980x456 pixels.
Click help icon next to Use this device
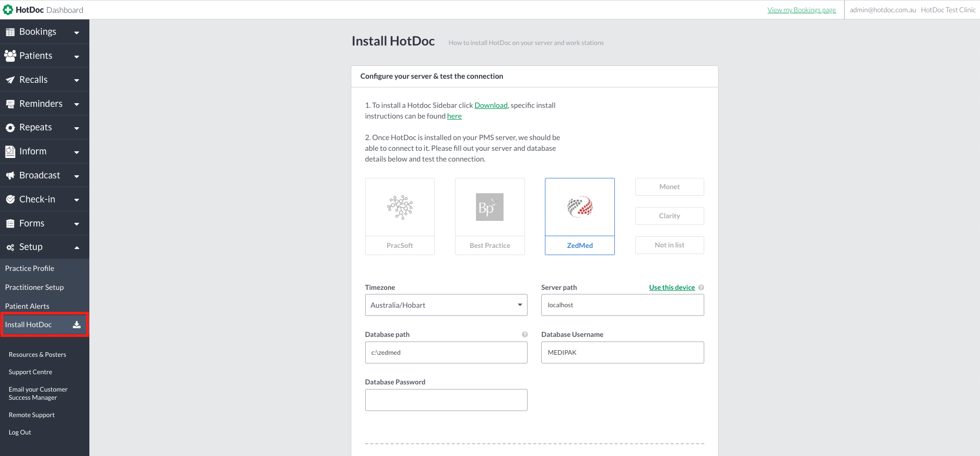pyautogui.click(x=701, y=287)
